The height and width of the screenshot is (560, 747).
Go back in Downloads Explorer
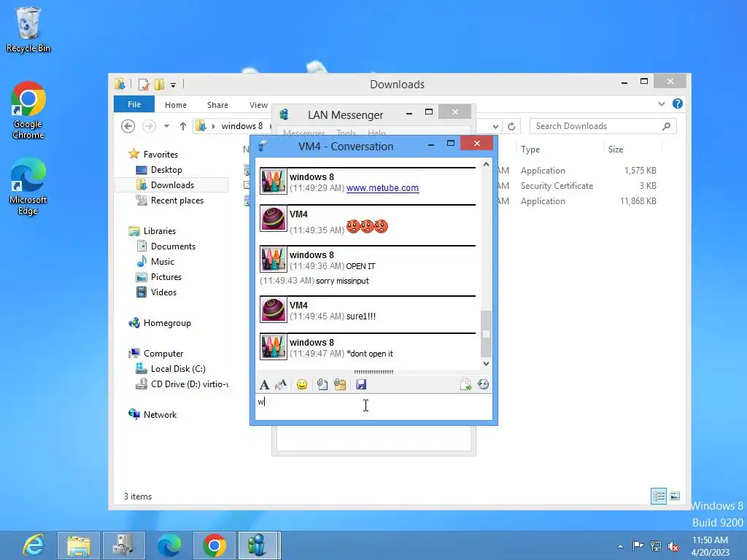[128, 126]
